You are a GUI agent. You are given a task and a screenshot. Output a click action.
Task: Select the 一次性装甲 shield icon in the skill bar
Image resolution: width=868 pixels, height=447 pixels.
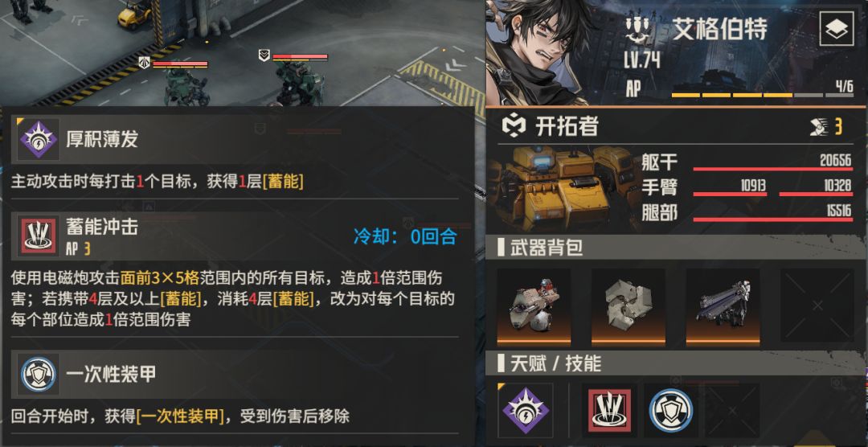point(672,410)
